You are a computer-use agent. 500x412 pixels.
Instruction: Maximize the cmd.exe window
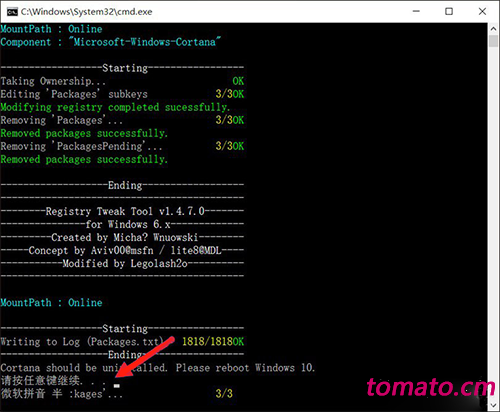pyautogui.click(x=449, y=11)
